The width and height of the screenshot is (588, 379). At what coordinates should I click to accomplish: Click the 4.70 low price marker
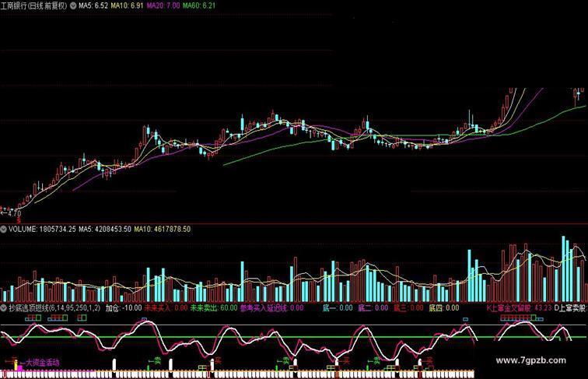[x=11, y=213]
